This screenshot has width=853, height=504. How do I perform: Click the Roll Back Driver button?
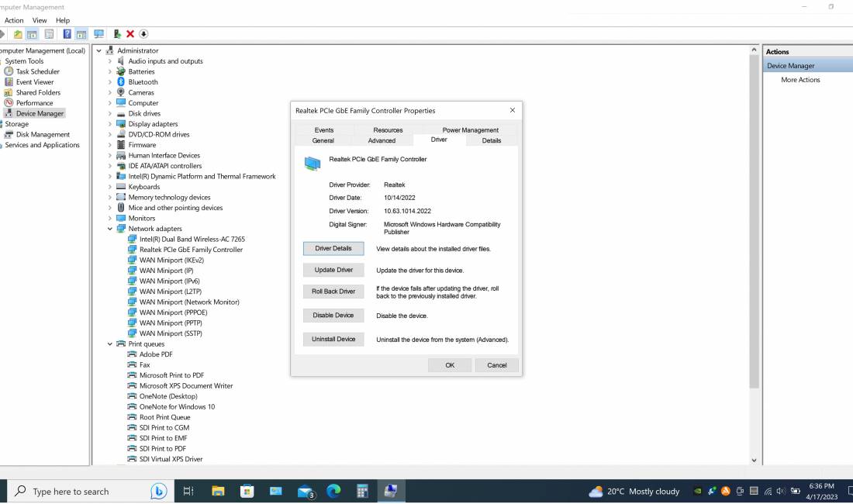(333, 292)
